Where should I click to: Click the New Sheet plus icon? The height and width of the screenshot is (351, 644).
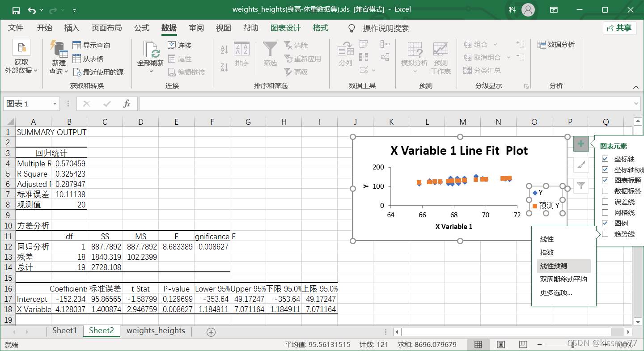pos(211,332)
